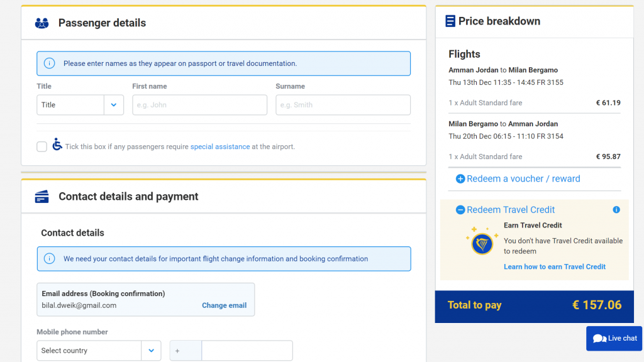The image size is (644, 362).
Task: Click the Change email link
Action: (x=224, y=305)
